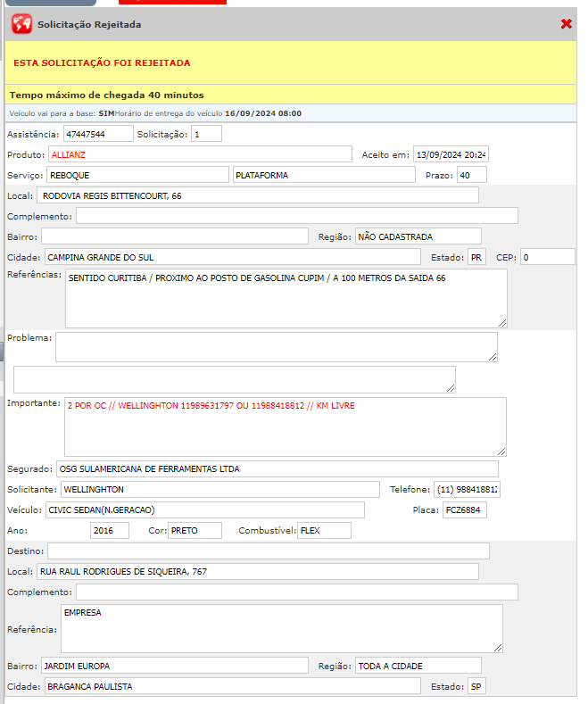Select the Assistência number field
Viewport: 588px width, 704px height.
tap(98, 134)
